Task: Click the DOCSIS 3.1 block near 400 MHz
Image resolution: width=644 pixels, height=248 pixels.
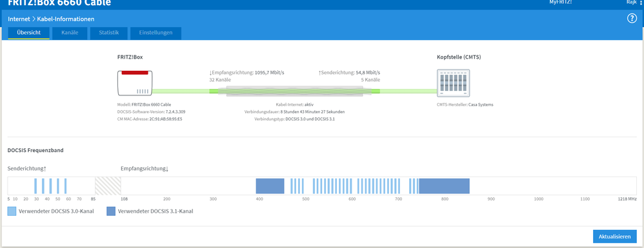Action: 270,186
